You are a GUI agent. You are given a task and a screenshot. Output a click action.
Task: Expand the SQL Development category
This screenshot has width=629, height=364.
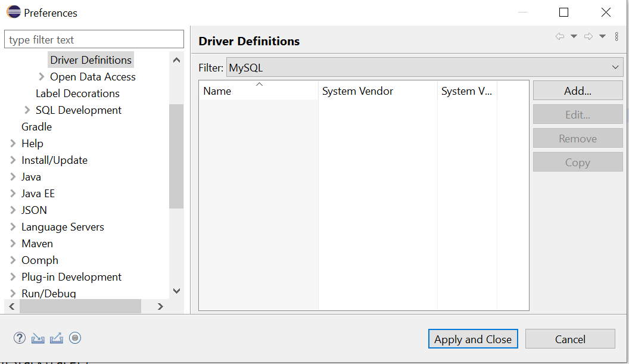click(27, 110)
